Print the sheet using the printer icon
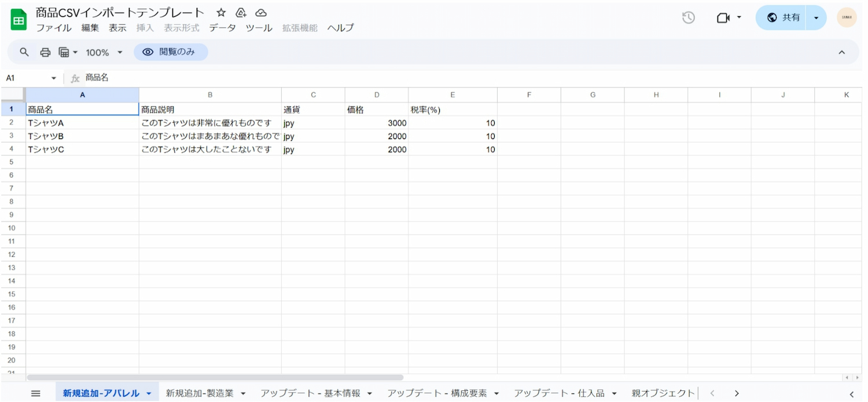 45,52
